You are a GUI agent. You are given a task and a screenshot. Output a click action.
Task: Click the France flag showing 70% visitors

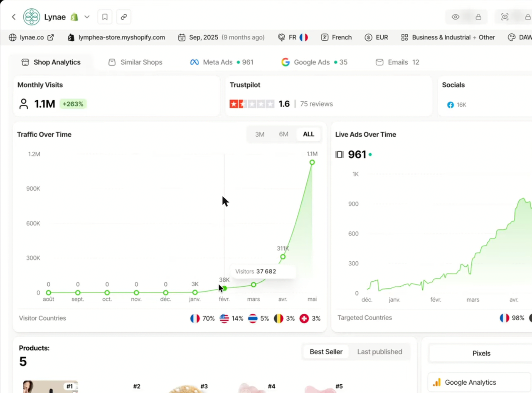click(x=195, y=319)
